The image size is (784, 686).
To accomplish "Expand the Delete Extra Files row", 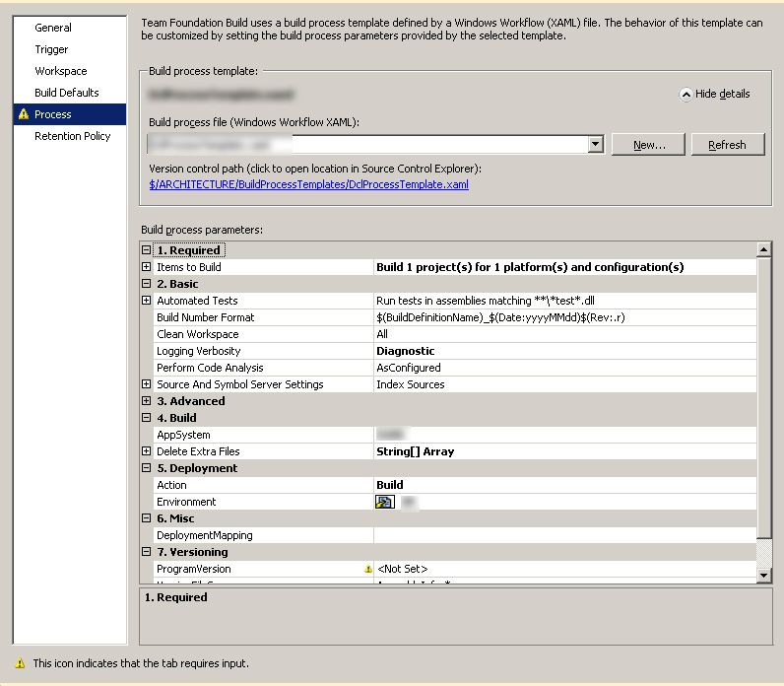I will pos(147,451).
